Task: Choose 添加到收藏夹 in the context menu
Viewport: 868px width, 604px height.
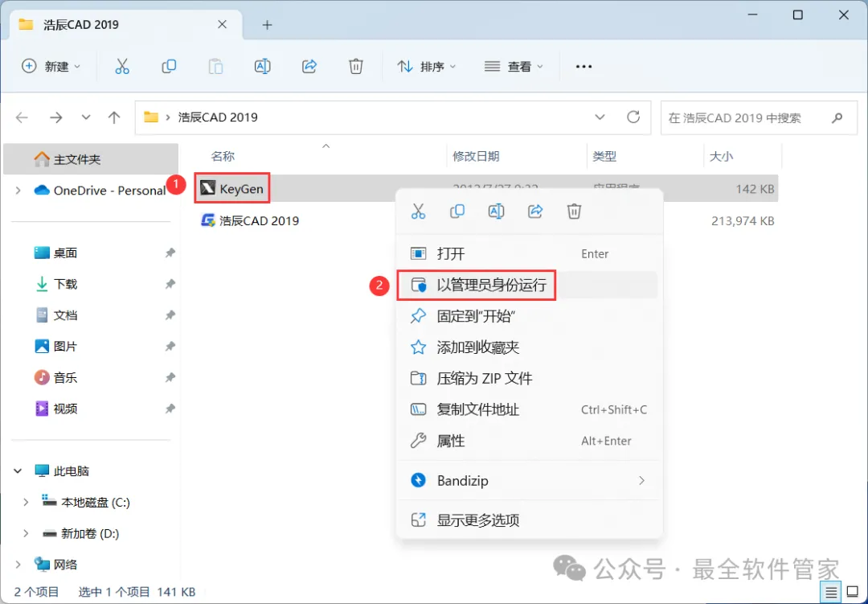Action: tap(529, 347)
